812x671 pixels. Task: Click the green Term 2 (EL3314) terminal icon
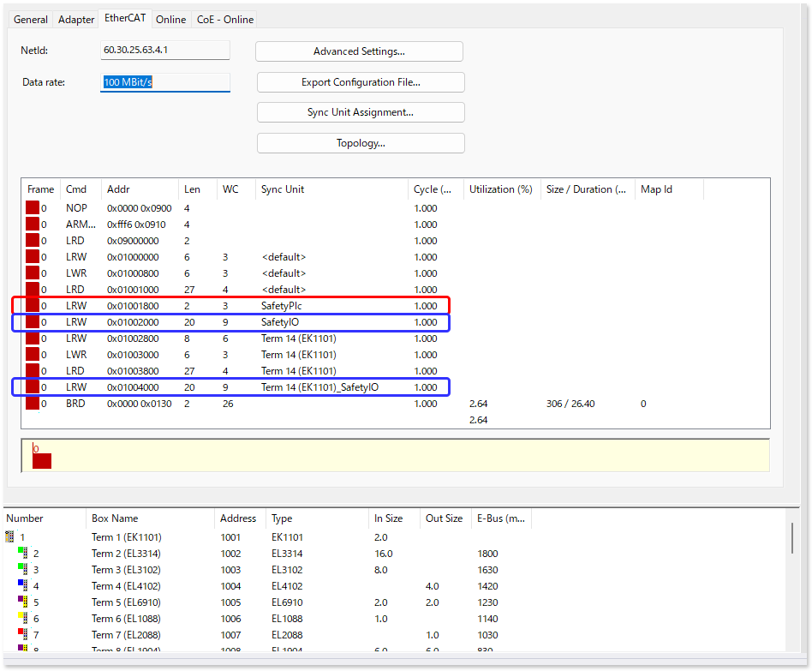tap(22, 554)
